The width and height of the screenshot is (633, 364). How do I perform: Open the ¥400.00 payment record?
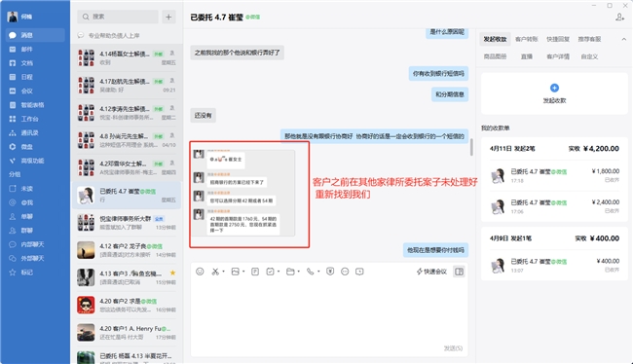554,265
